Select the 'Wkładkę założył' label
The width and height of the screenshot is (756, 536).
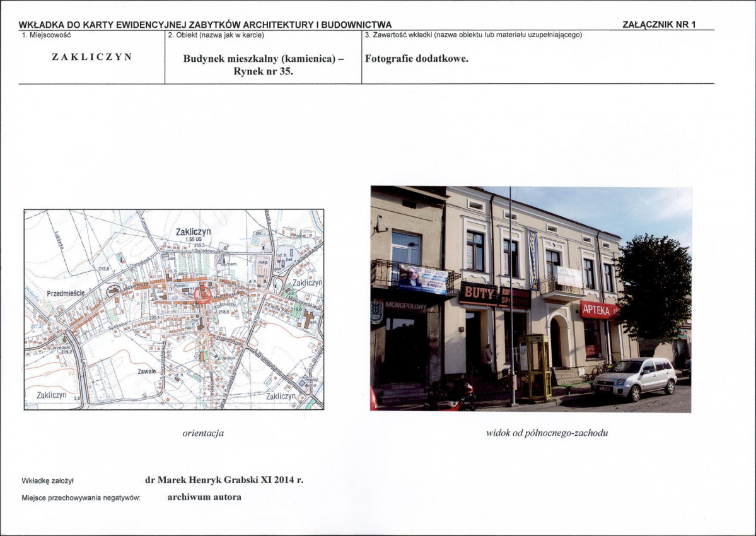tap(47, 481)
